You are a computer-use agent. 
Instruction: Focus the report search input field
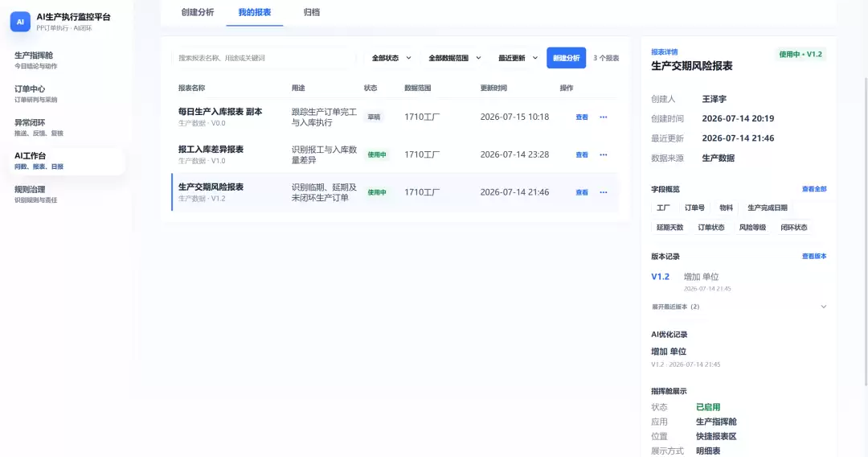pos(263,58)
